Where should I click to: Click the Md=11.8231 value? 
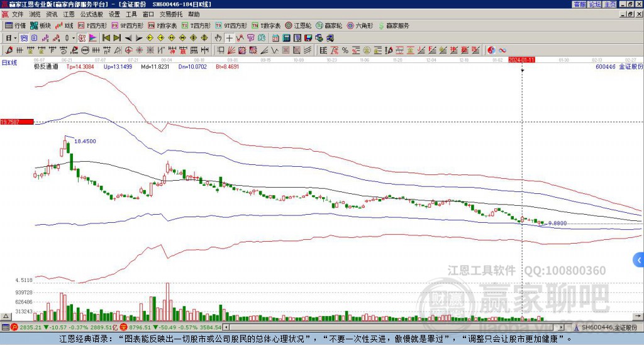tap(155, 66)
